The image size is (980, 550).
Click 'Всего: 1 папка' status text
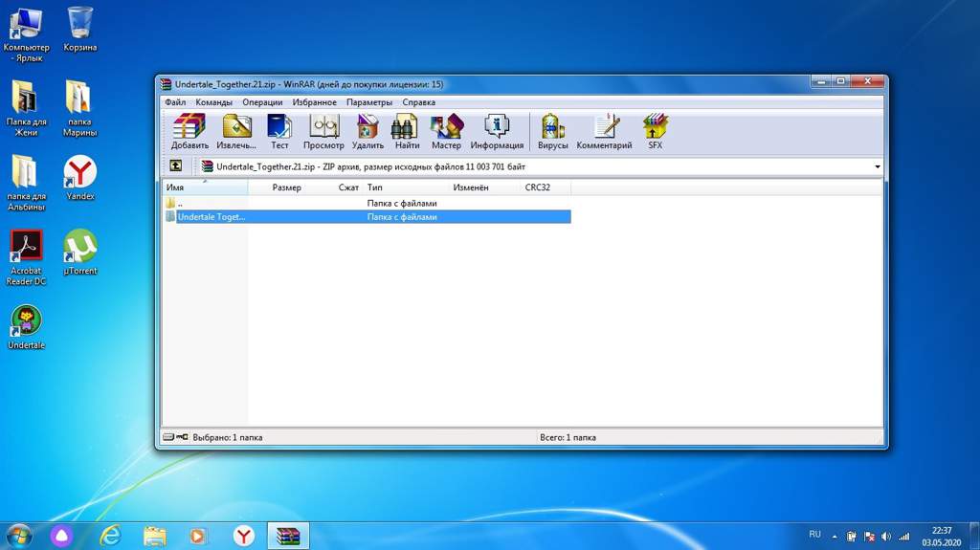[x=568, y=437]
